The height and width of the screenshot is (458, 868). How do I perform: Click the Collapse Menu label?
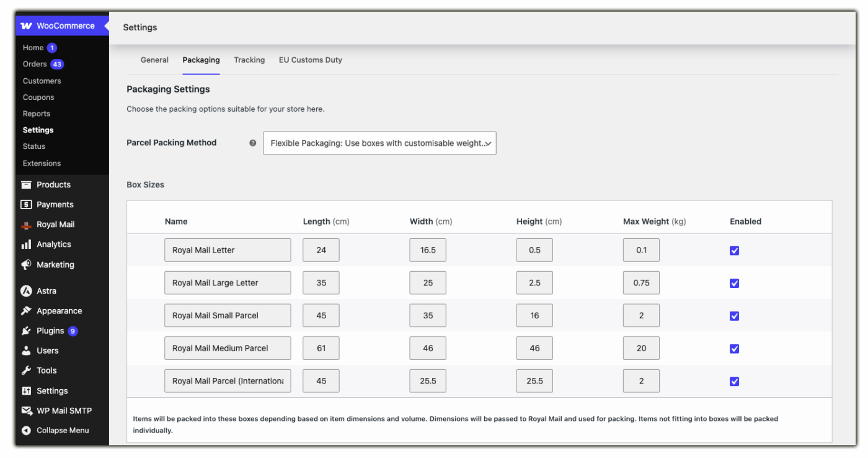click(63, 431)
